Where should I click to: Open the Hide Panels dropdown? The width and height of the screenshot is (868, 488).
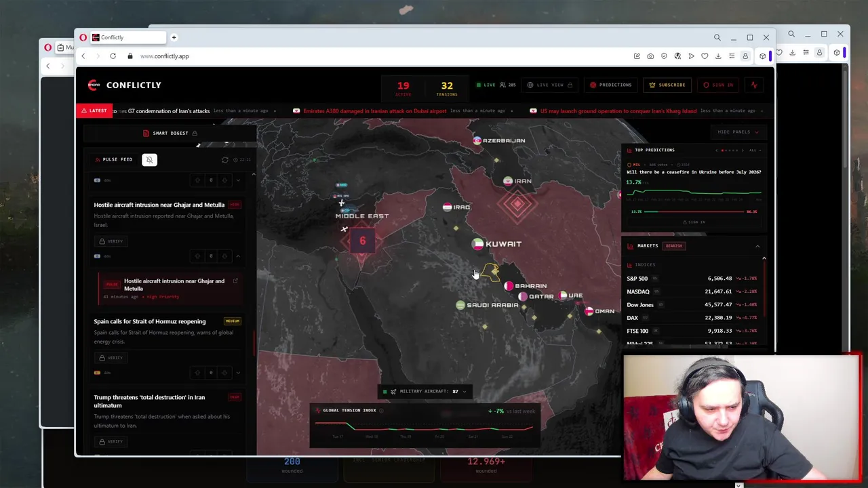738,132
